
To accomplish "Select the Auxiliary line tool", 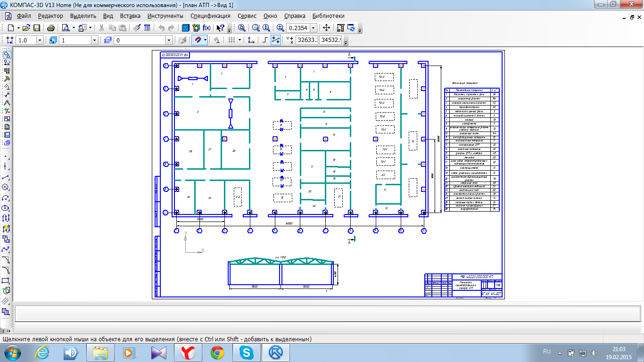I will 6,166.
